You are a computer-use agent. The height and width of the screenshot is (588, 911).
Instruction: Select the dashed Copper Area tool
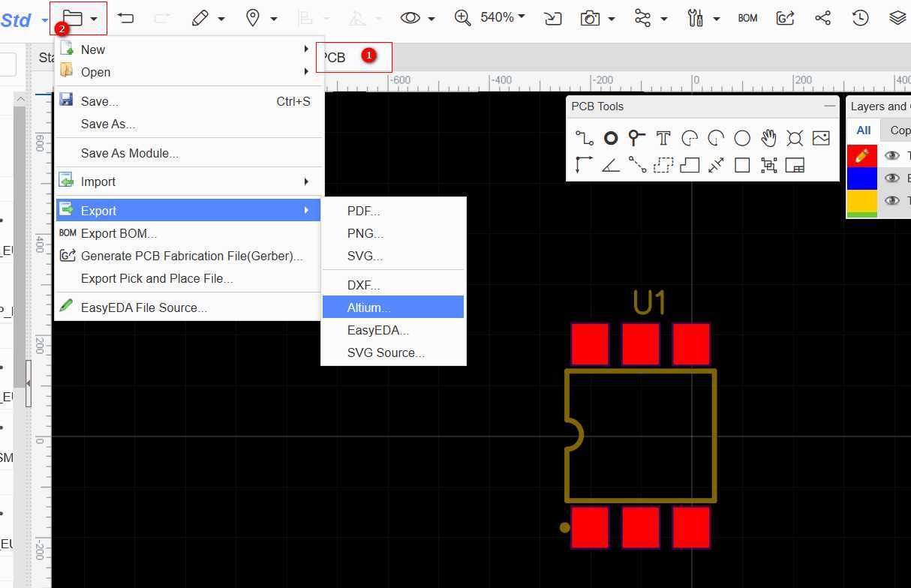pos(663,165)
